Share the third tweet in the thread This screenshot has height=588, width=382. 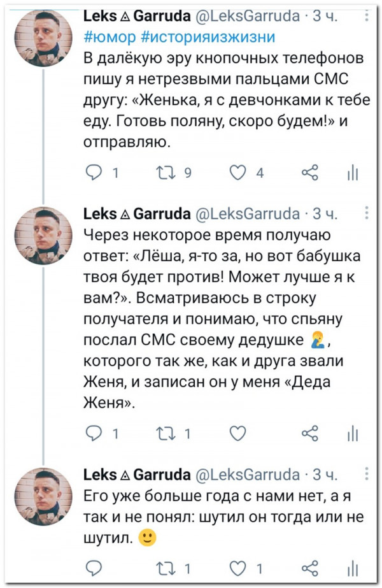[309, 568]
